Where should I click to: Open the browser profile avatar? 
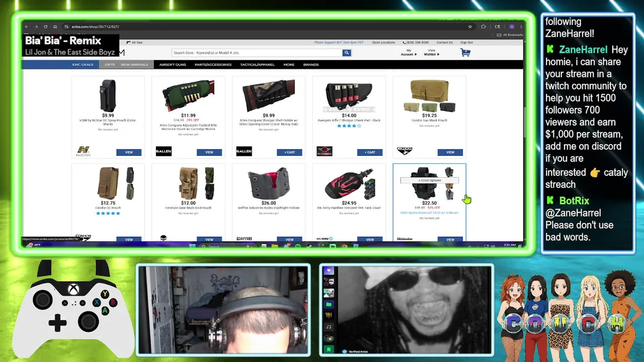click(511, 27)
